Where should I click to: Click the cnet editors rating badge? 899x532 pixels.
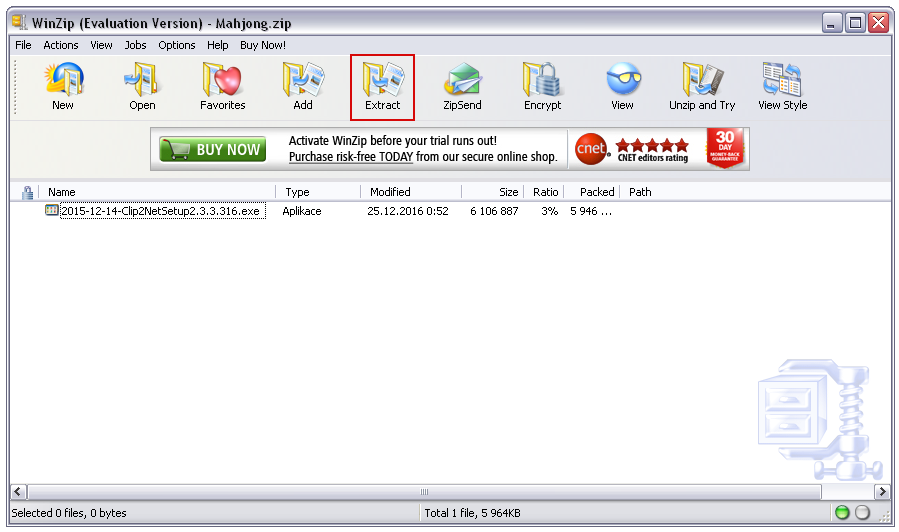pyautogui.click(x=632, y=149)
